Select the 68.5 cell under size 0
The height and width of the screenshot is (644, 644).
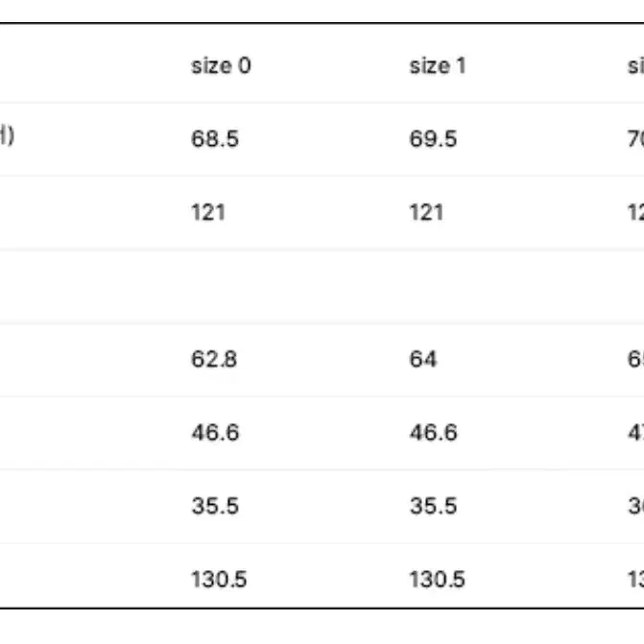point(215,139)
